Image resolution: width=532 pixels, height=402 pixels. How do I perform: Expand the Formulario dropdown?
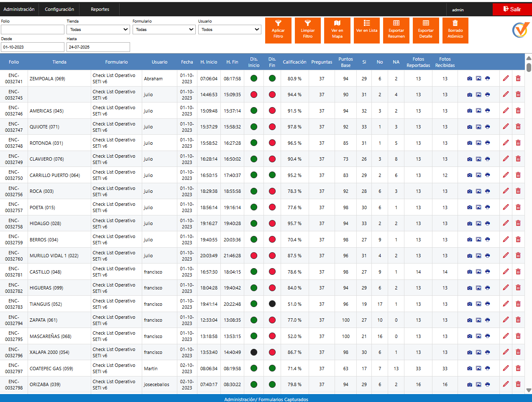pos(164,30)
